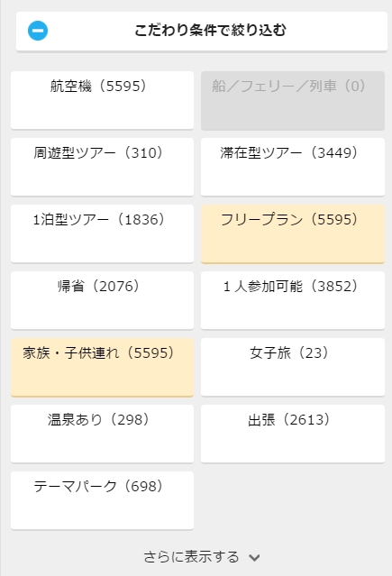Click empty gray area beside テーマパーク tile
Screen dimensions: 392x576
pos(293,500)
